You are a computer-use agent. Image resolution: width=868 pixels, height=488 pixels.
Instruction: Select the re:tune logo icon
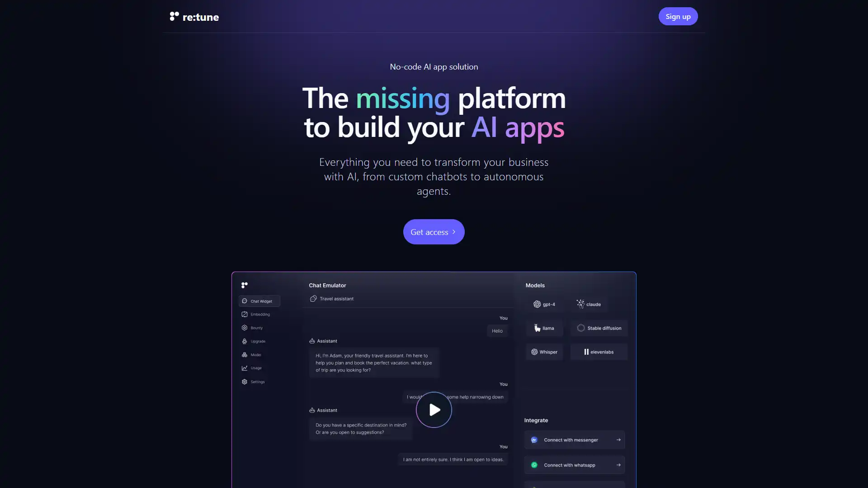pyautogui.click(x=174, y=16)
